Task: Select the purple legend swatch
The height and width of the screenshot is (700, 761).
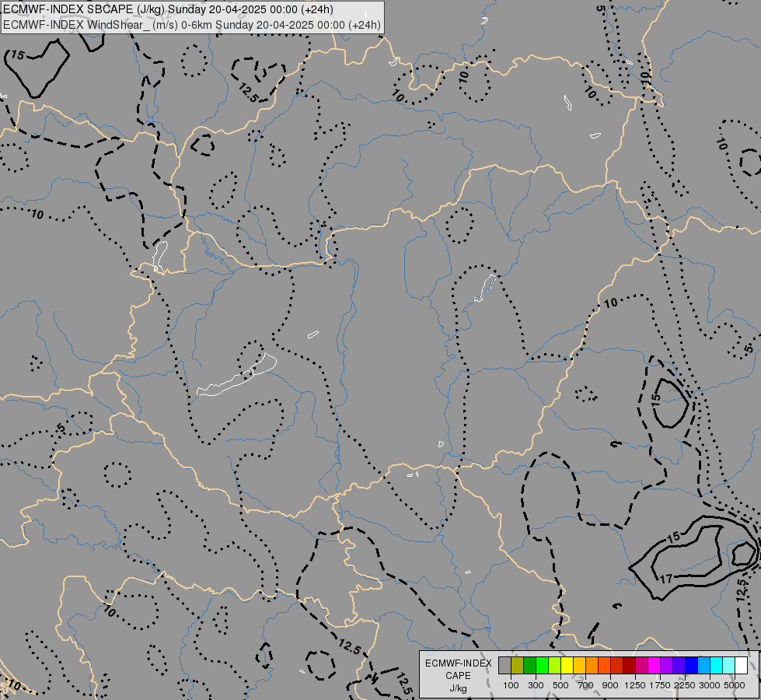Action: 666,665
